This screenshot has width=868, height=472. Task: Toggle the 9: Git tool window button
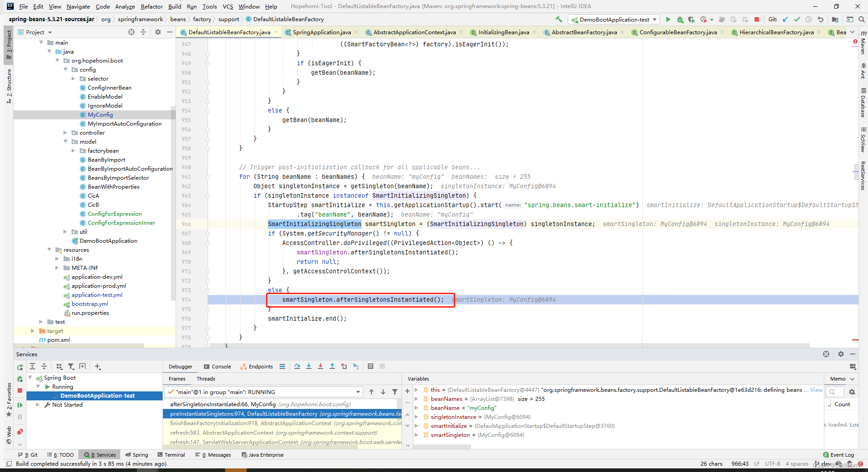tap(28, 455)
